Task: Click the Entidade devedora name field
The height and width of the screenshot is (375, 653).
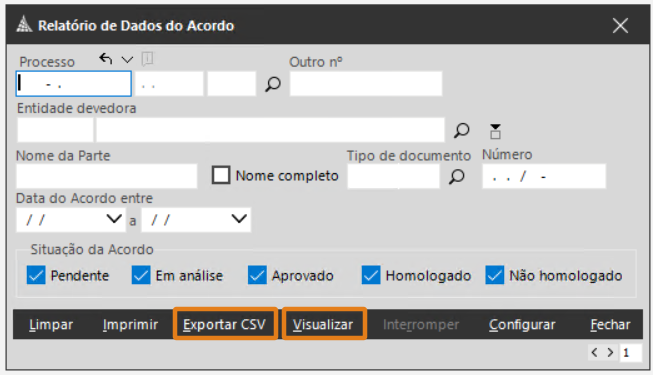Action: click(x=270, y=130)
